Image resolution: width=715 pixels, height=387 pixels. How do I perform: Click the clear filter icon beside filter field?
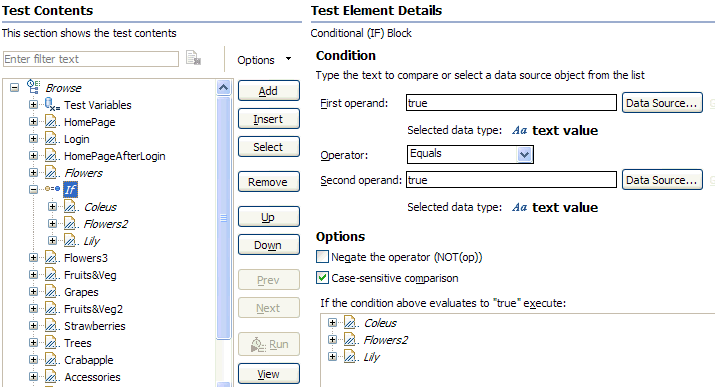[x=193, y=58]
